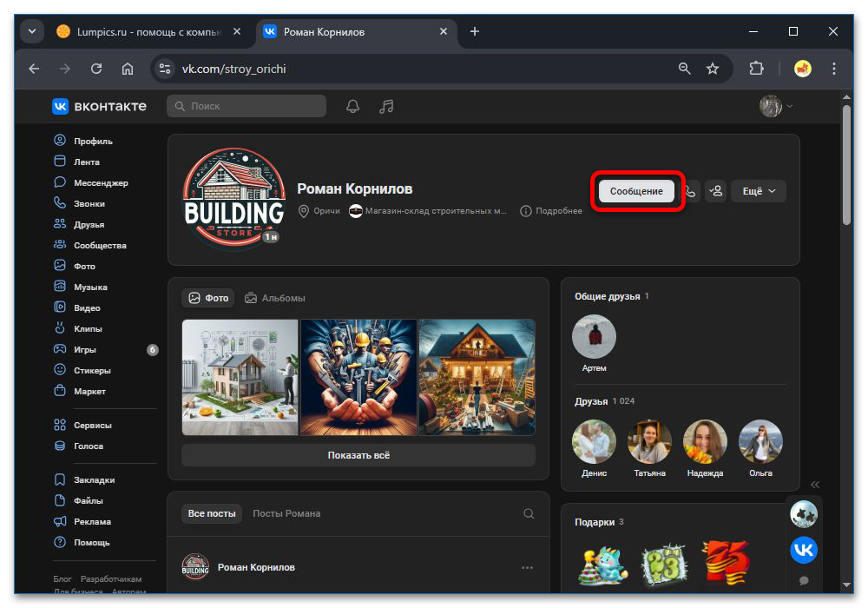Open house blueprint photo thumbnail

click(x=240, y=377)
